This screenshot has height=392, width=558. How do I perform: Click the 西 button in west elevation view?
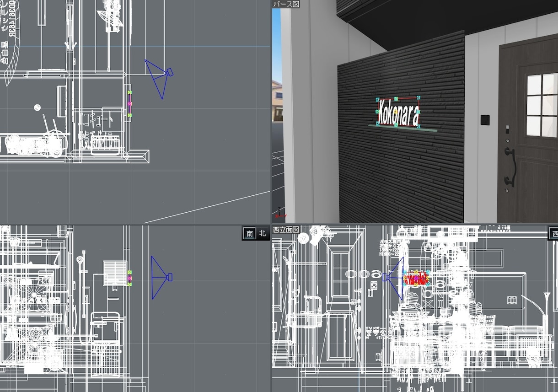(x=553, y=233)
